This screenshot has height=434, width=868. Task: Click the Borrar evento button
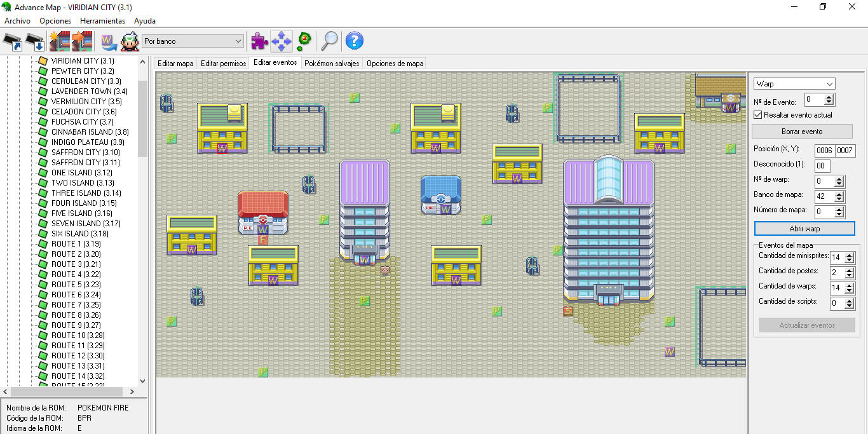pos(802,132)
